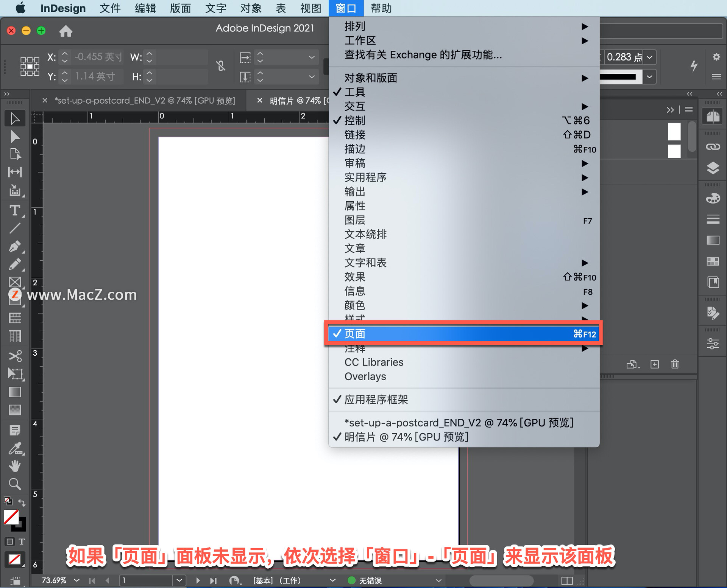727x588 pixels.
Task: Click the Links panel icon
Action: point(713,147)
